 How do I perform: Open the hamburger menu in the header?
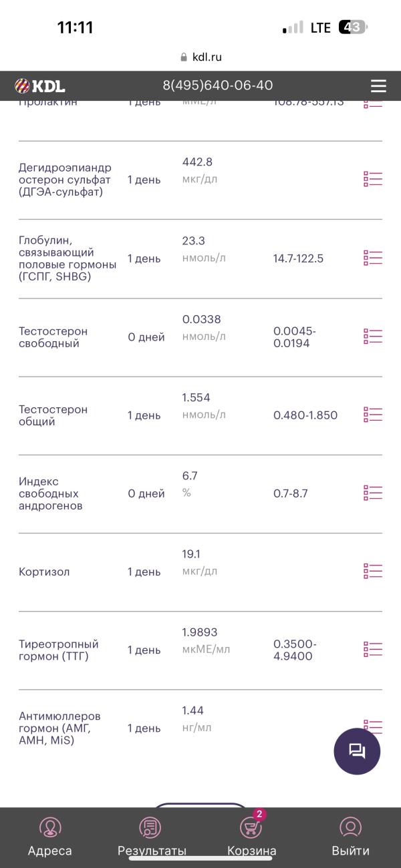tap(378, 86)
